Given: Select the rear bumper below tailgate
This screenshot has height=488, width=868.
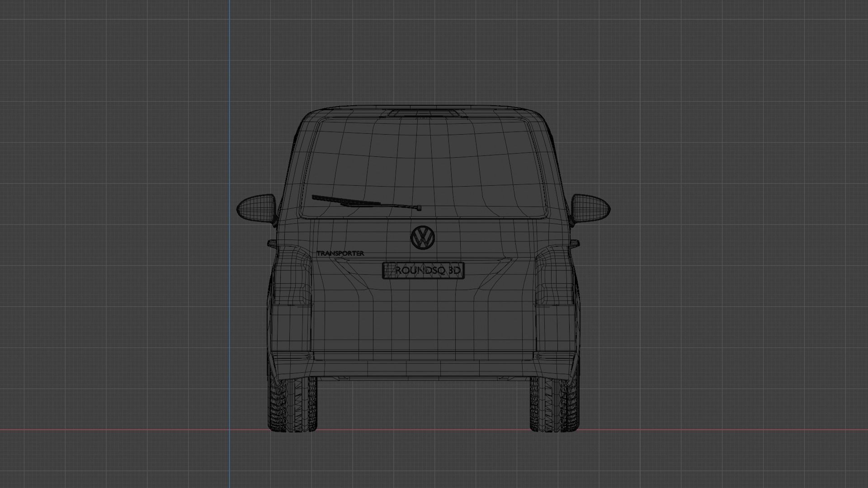Looking at the screenshot, I should 423,368.
